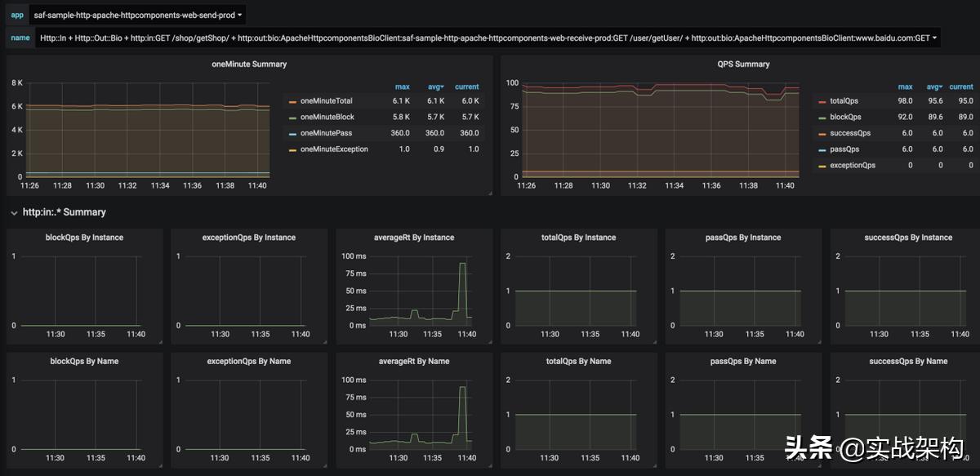Open averageRt By Instance panel menu
Image resolution: width=980 pixels, height=476 pixels.
414,238
